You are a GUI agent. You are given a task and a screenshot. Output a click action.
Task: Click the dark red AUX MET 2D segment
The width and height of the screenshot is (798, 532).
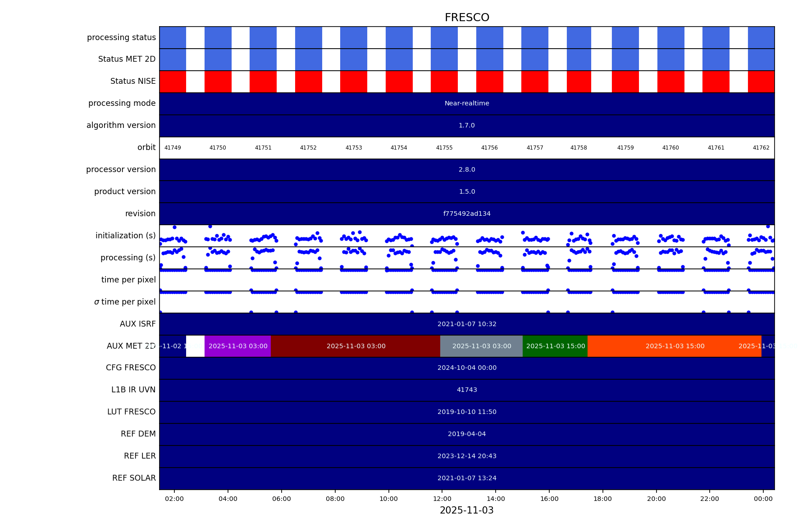point(356,346)
